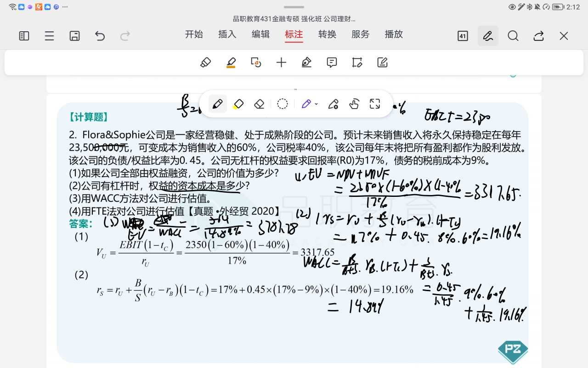Tap the Bluetooth status icon
This screenshot has height=368, width=588.
[x=529, y=7]
